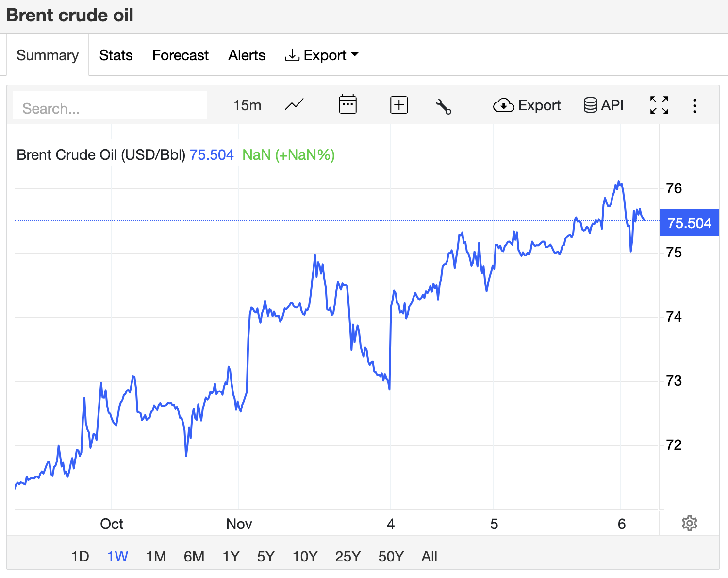Open chart settings gear icon
The height and width of the screenshot is (578, 728).
(689, 523)
